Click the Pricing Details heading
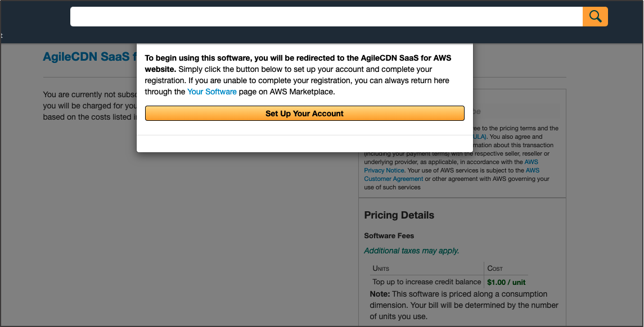644x327 pixels. [x=399, y=215]
